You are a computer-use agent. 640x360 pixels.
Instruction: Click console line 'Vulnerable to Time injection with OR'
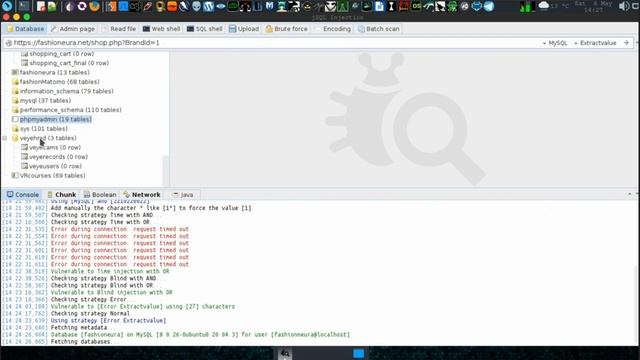pyautogui.click(x=110, y=271)
